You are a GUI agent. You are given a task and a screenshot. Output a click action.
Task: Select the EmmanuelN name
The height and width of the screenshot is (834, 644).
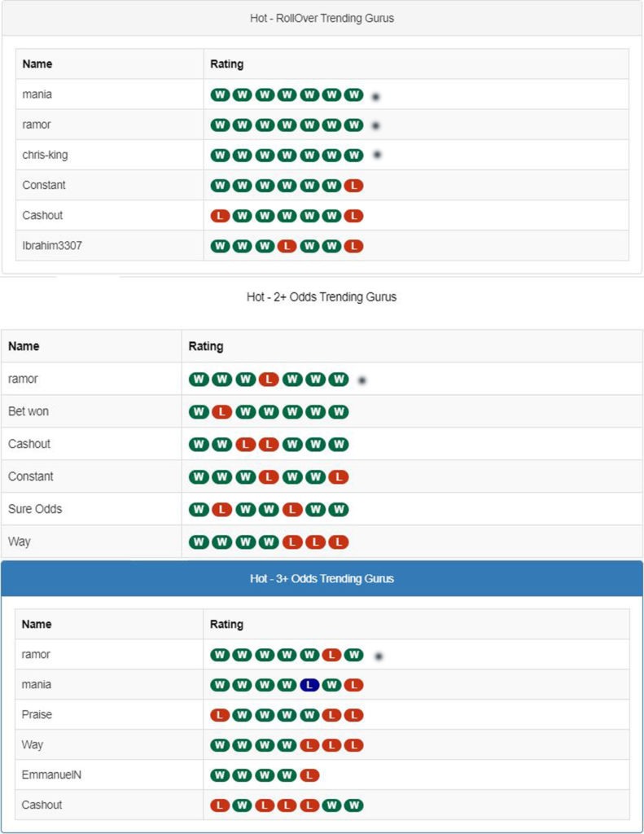(51, 775)
